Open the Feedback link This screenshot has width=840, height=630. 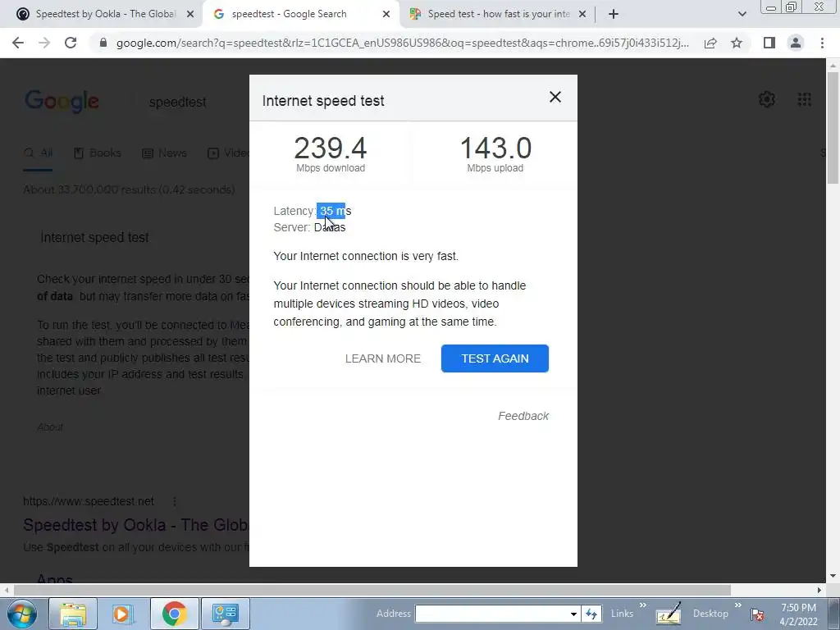tap(523, 416)
